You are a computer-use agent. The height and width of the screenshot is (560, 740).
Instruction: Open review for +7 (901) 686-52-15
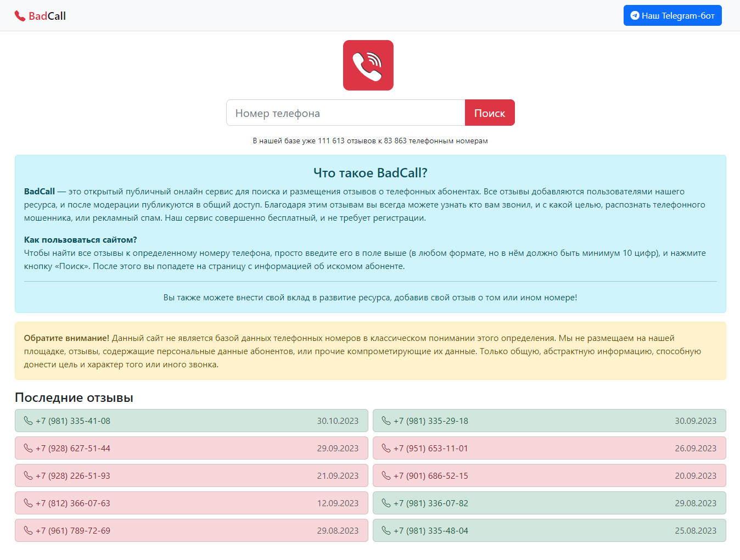550,475
